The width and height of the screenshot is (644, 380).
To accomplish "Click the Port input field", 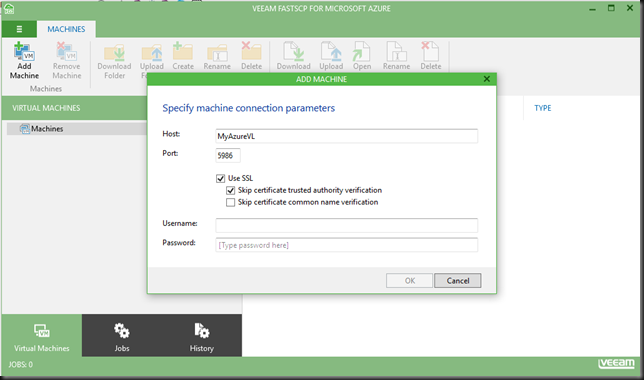I will 228,155.
